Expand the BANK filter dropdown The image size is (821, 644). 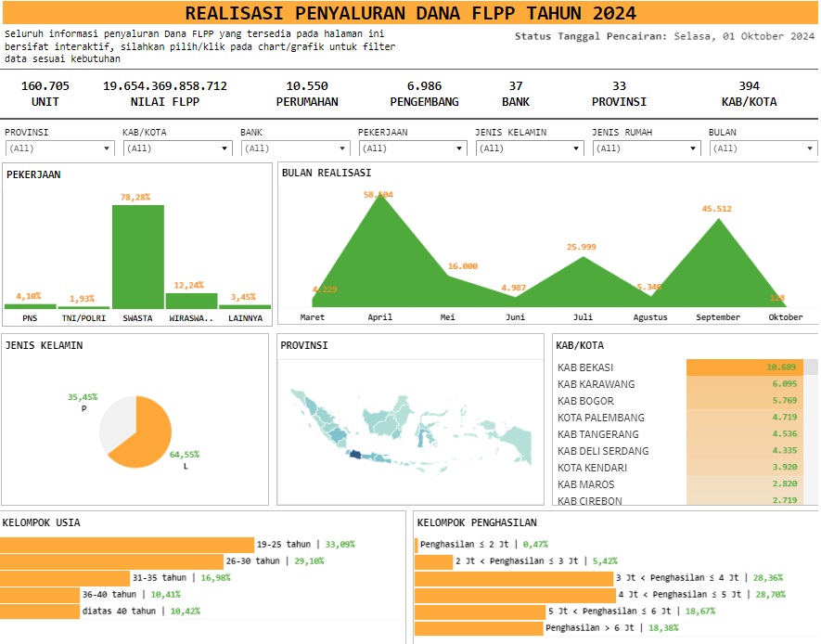point(295,148)
